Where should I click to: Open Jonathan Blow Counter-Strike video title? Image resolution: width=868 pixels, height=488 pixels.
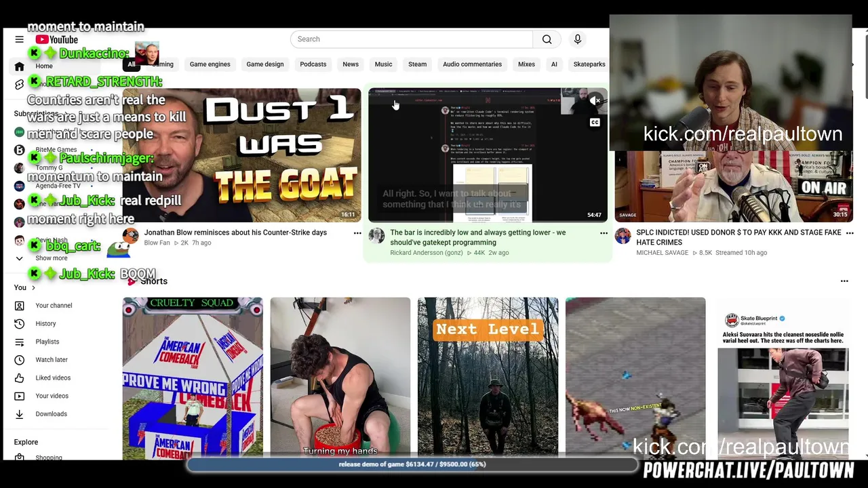click(235, 232)
